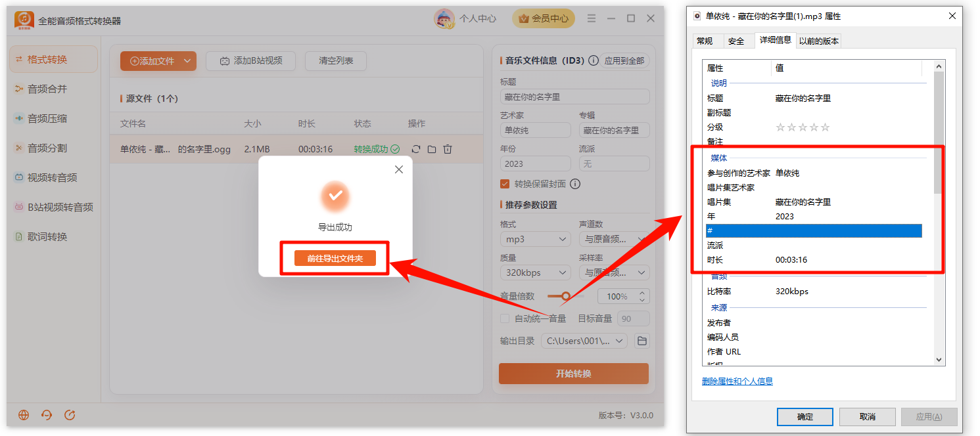This screenshot has height=436, width=980.
Task: Open output folder icon in file row
Action: [432, 149]
